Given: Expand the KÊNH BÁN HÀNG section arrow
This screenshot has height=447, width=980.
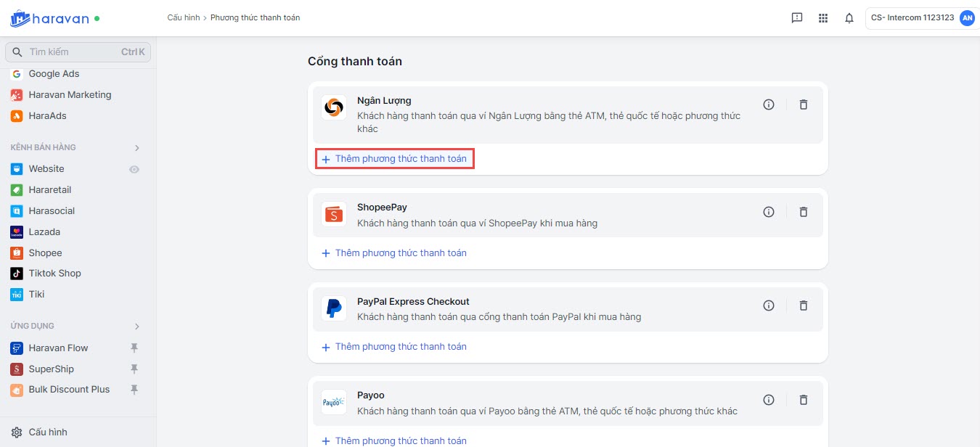Looking at the screenshot, I should coord(137,148).
